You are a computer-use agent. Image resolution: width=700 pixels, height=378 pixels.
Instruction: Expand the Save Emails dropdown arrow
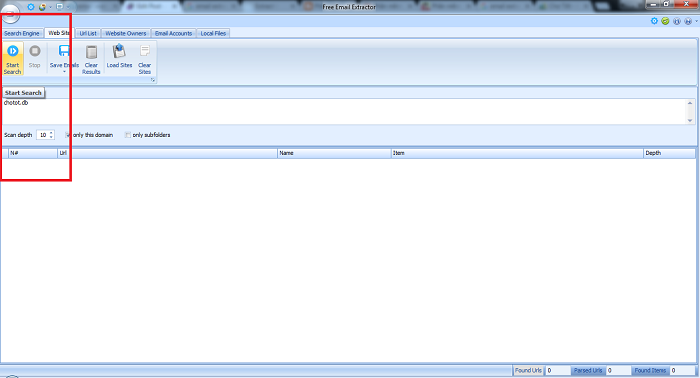64,72
